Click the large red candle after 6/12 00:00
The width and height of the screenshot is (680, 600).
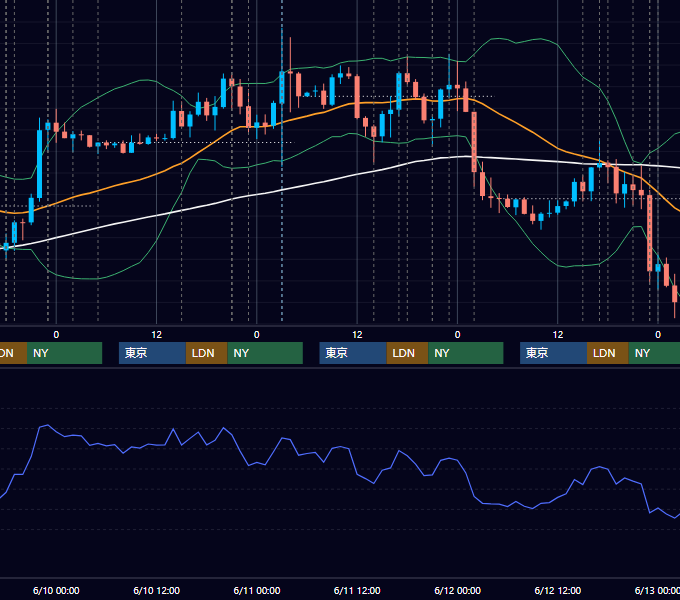pyautogui.click(x=474, y=142)
